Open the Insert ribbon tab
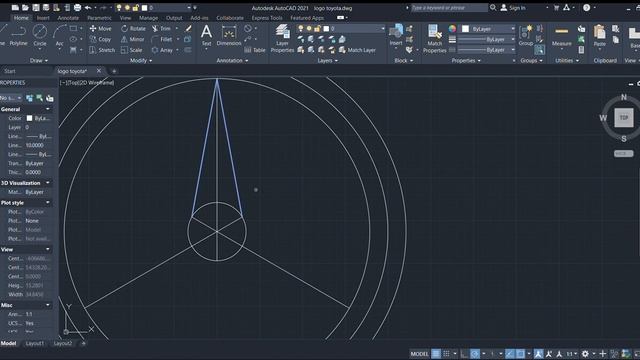 (43, 18)
